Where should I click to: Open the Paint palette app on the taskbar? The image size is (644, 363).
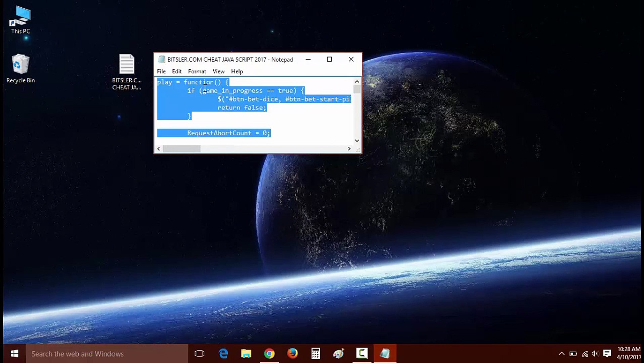(x=339, y=354)
